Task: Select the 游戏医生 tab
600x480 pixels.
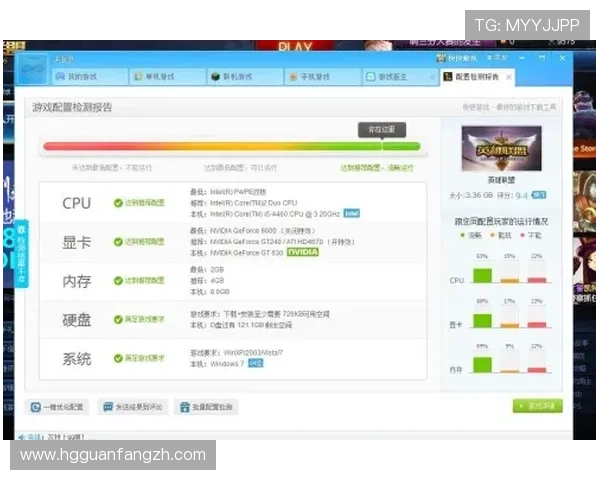Action: click(x=400, y=77)
